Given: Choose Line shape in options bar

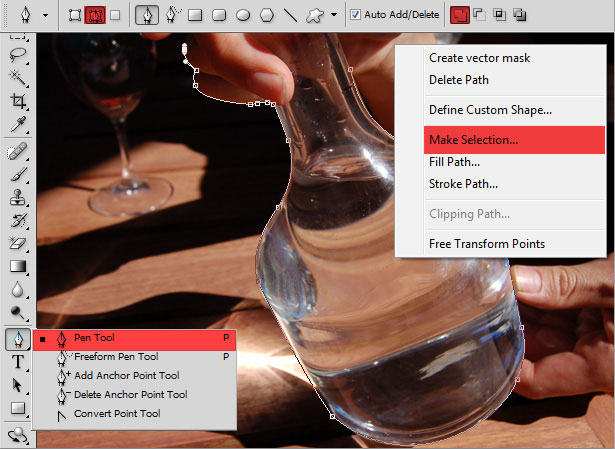Looking at the screenshot, I should pyautogui.click(x=290, y=15).
